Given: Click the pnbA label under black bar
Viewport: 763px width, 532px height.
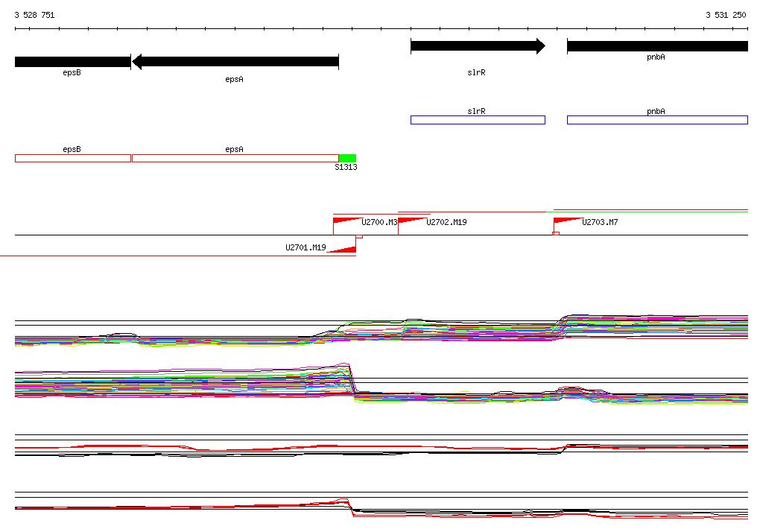Looking at the screenshot, I should [x=656, y=57].
